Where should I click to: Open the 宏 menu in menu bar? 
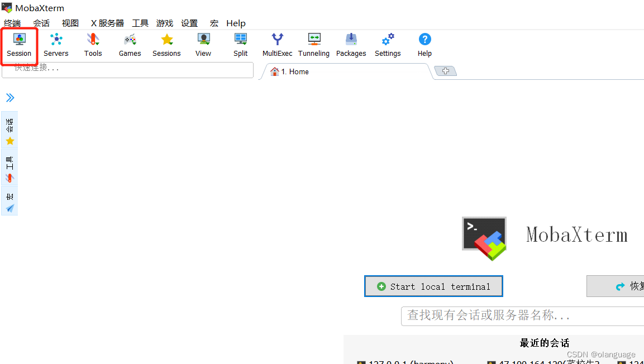[x=214, y=23]
